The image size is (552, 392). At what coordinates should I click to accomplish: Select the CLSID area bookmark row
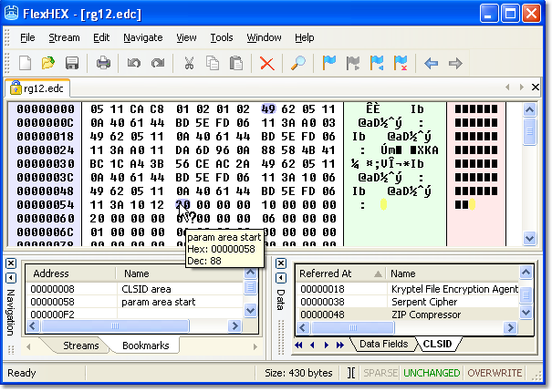135,289
